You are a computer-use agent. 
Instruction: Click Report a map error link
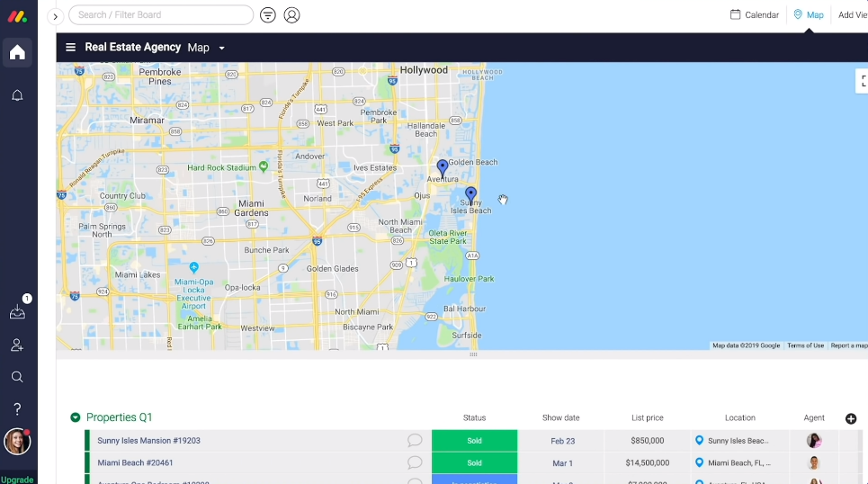pyautogui.click(x=849, y=345)
